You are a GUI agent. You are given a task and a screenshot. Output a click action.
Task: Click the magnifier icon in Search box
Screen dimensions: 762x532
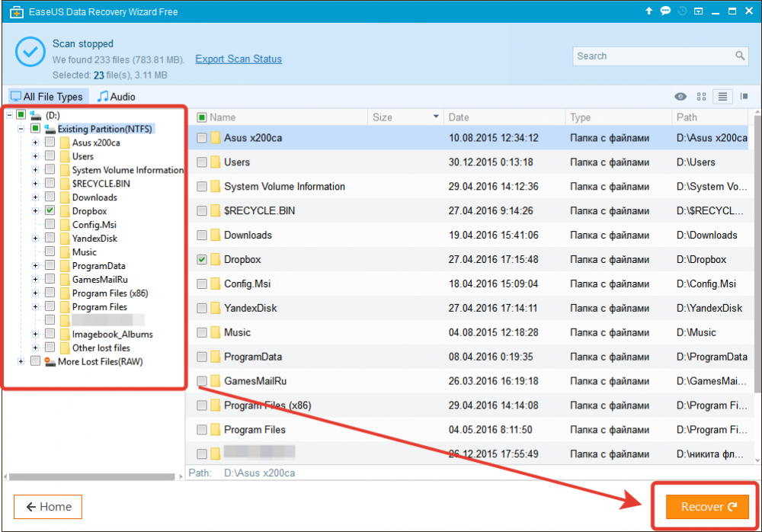coord(740,56)
